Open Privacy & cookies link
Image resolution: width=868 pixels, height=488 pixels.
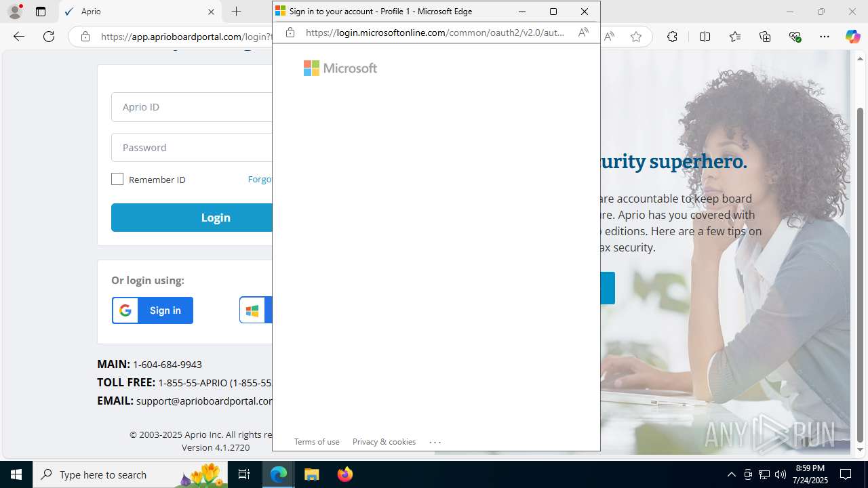384,441
